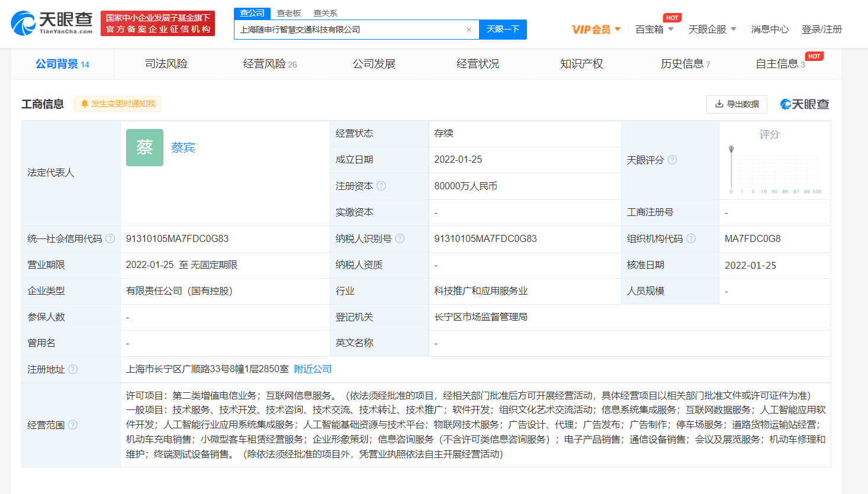Click help icon next to 纳税人识别号

tap(400, 238)
